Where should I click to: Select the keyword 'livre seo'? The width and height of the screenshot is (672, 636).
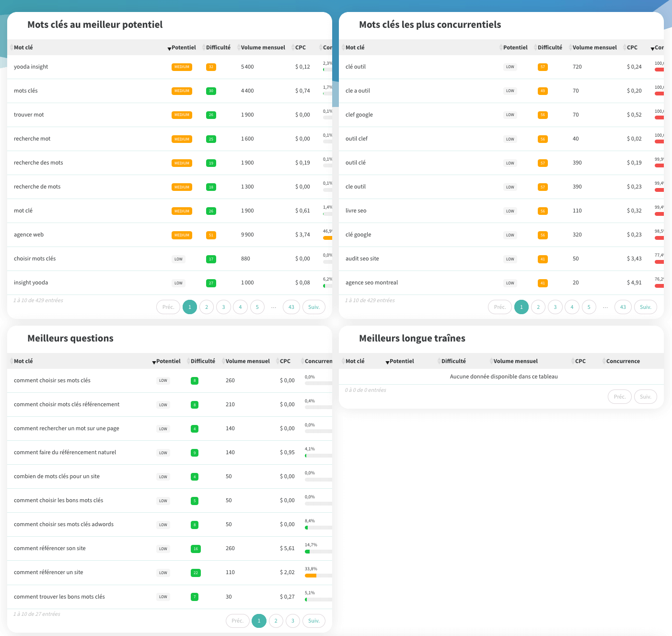click(356, 211)
